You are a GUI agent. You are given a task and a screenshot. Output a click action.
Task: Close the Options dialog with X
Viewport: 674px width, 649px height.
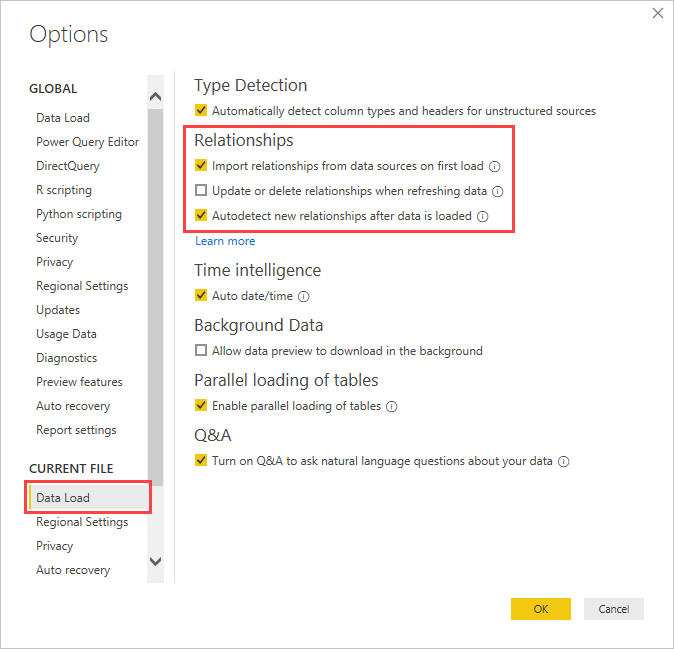(x=657, y=13)
